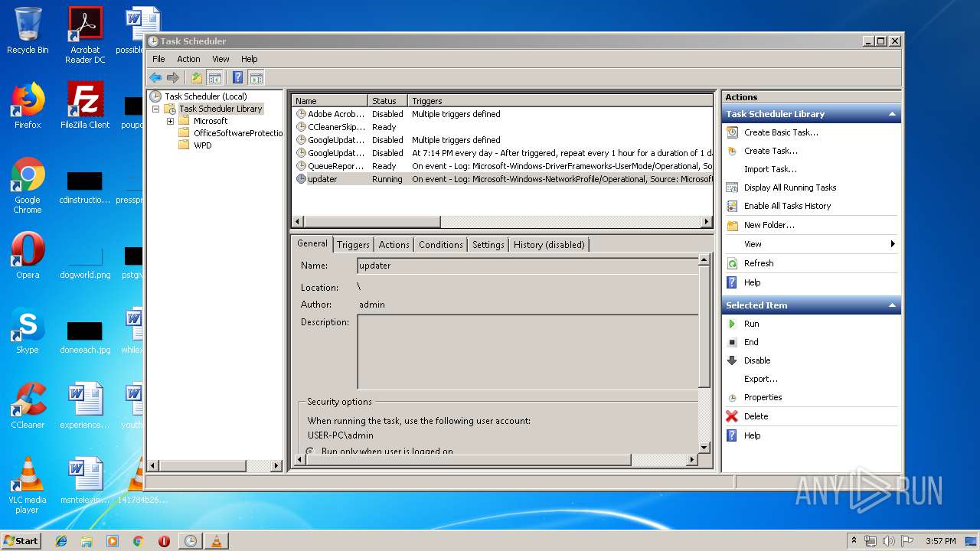
Task: Open FileZilla Client desktop icon
Action: click(x=85, y=105)
